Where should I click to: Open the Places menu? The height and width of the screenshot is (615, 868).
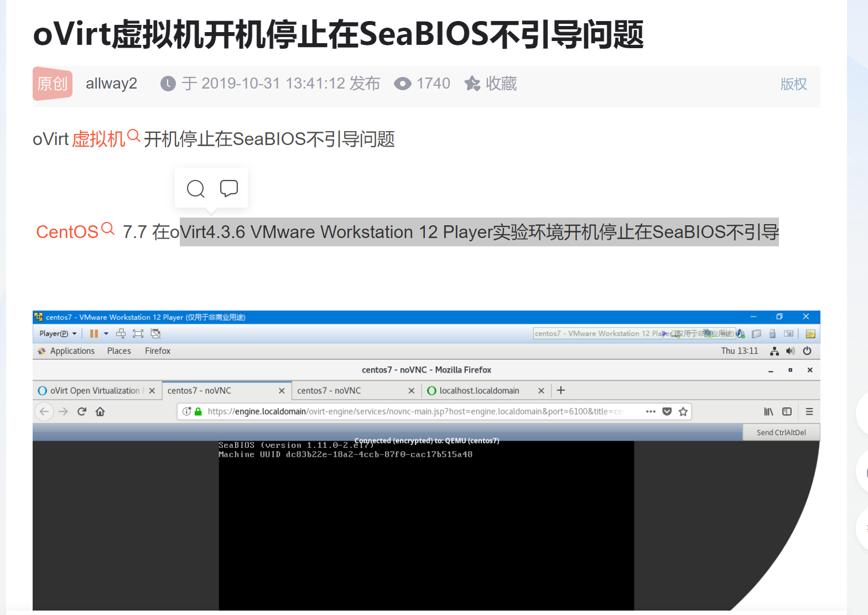pyautogui.click(x=119, y=351)
